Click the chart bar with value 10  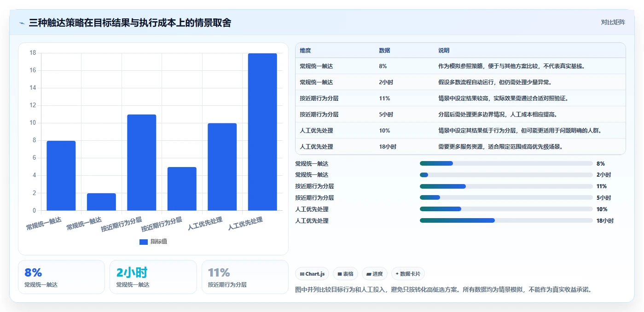click(x=222, y=167)
